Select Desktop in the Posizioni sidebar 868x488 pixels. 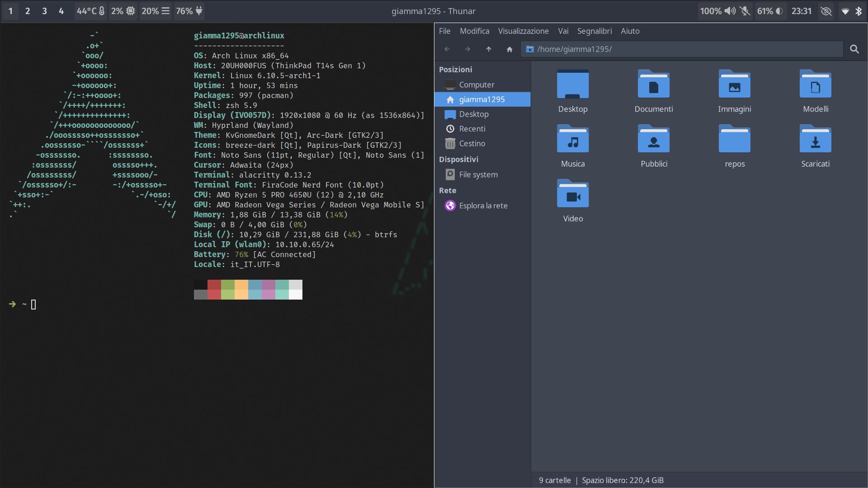(x=482, y=114)
